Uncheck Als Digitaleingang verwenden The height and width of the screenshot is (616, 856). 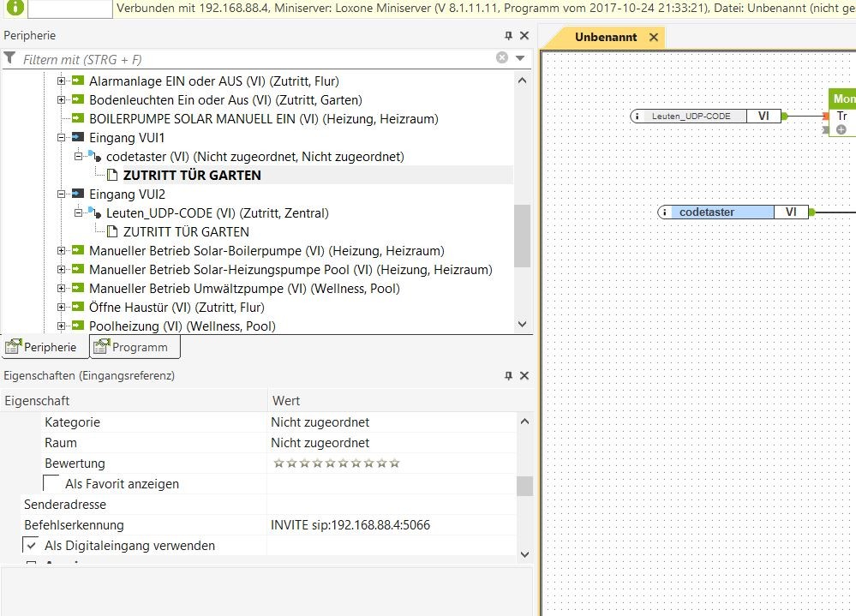click(31, 546)
